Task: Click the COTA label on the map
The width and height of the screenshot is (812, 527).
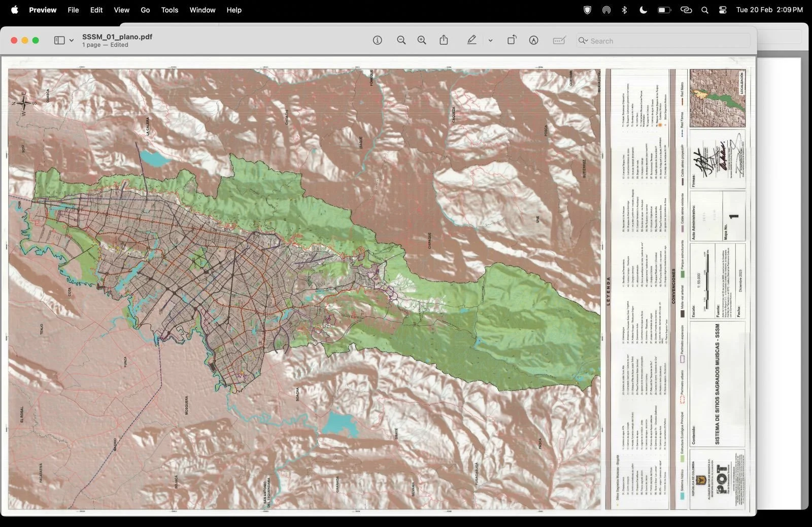Action: point(70,292)
